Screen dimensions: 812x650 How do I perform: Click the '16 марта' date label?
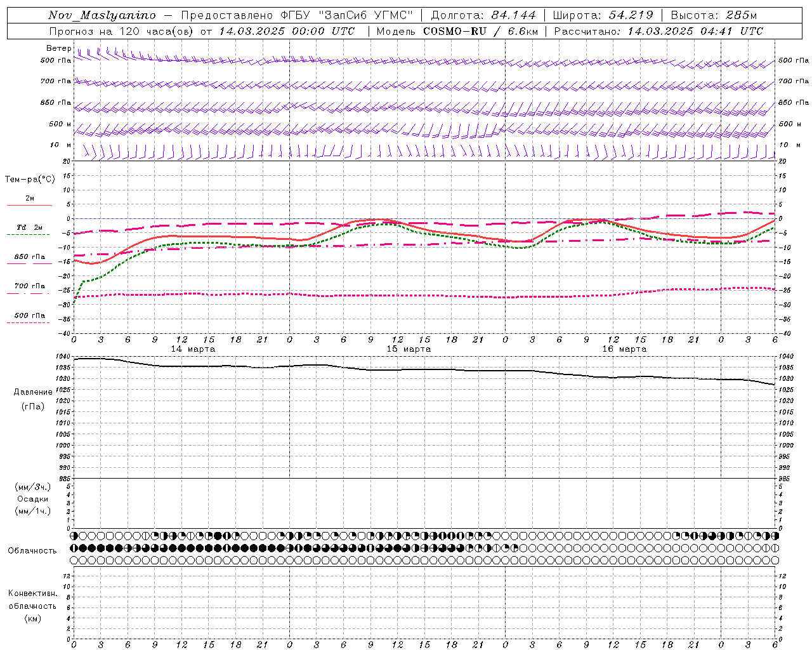(x=624, y=349)
